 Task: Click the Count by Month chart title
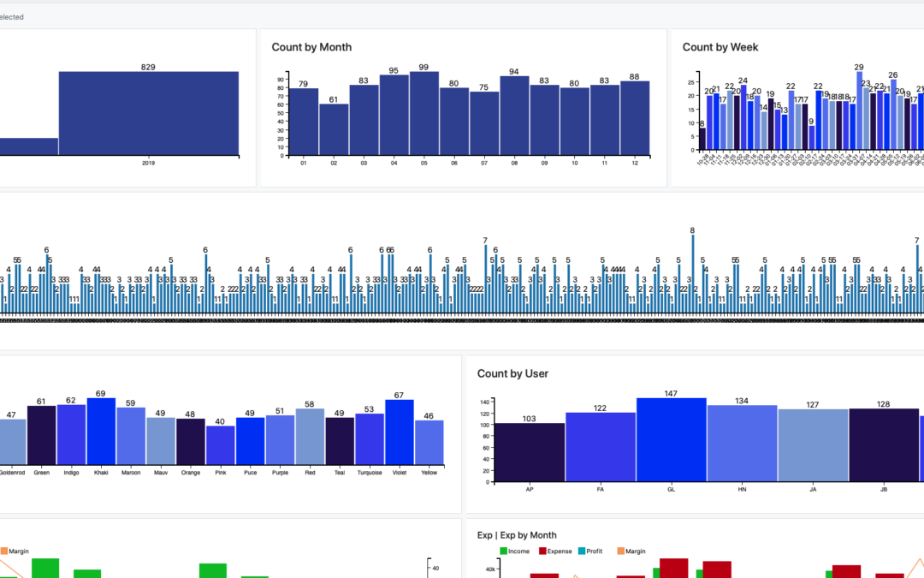(311, 47)
